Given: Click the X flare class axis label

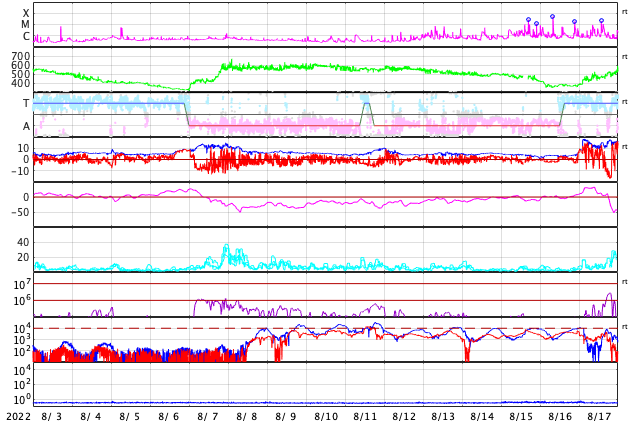Looking at the screenshot, I should pos(26,13).
